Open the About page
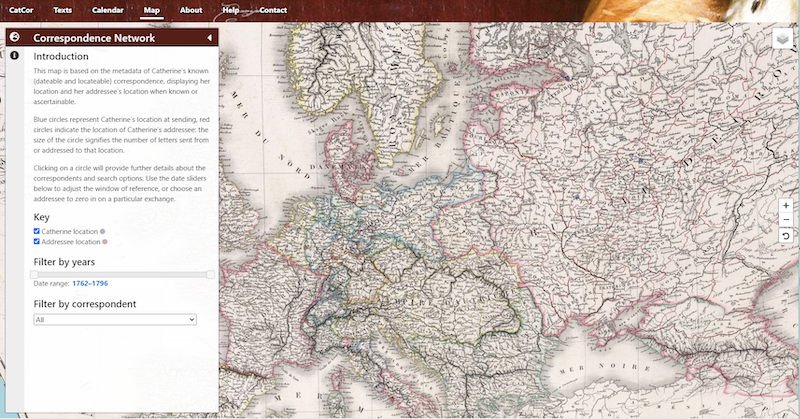The height and width of the screenshot is (419, 800). [x=191, y=10]
